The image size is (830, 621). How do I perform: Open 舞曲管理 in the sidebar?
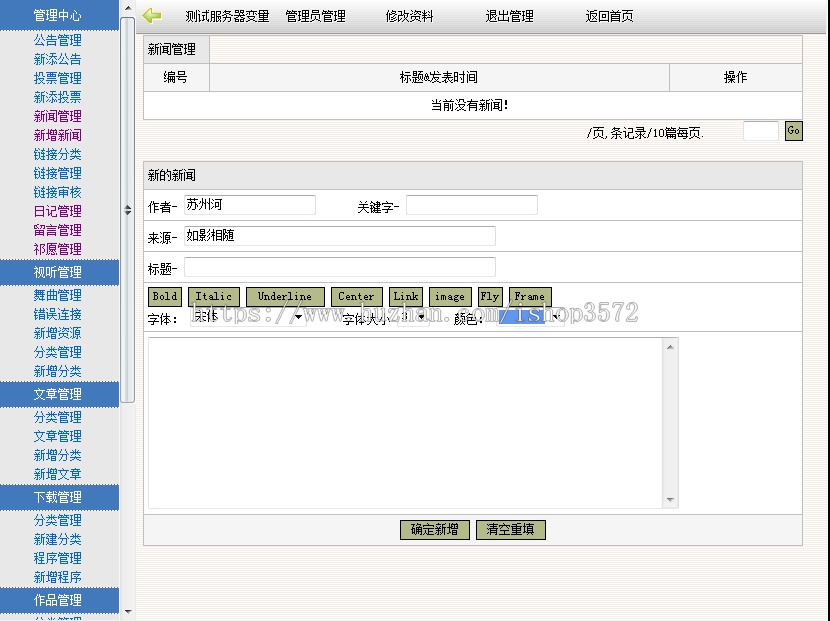[x=57, y=295]
